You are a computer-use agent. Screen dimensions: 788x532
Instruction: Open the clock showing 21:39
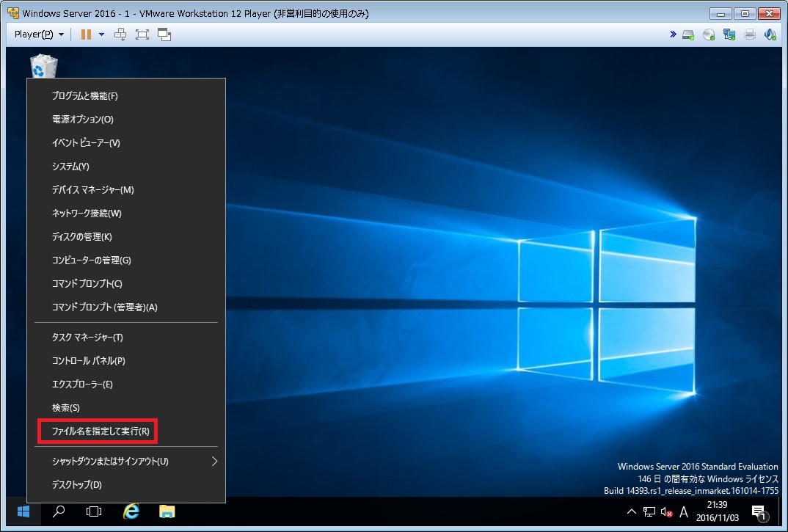pyautogui.click(x=717, y=511)
